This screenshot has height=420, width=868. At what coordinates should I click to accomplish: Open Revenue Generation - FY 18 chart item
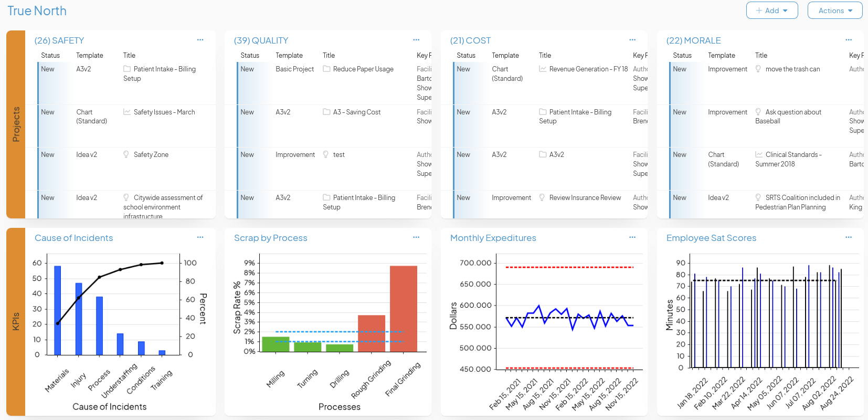tap(588, 69)
